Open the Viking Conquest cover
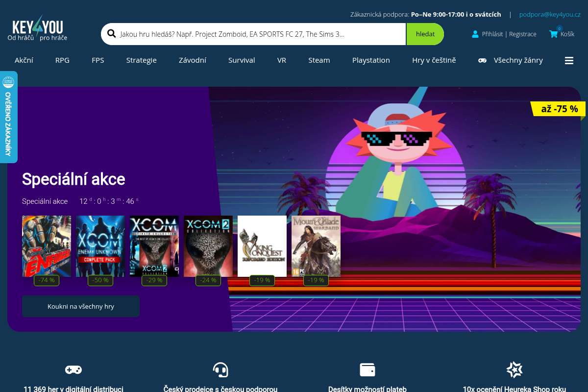Viewport: 588px width, 392px height. tap(262, 246)
